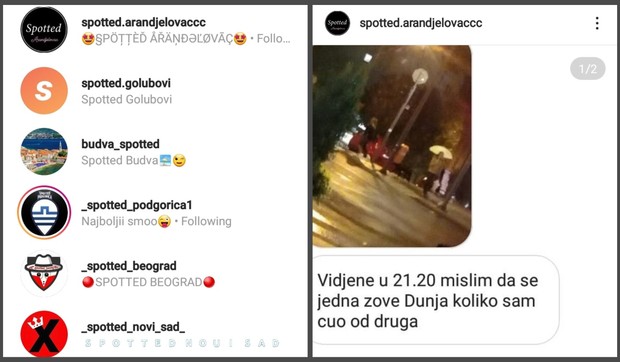The height and width of the screenshot is (362, 620).
Task: Select the _spotted_novi_sad_ account
Action: (133, 327)
